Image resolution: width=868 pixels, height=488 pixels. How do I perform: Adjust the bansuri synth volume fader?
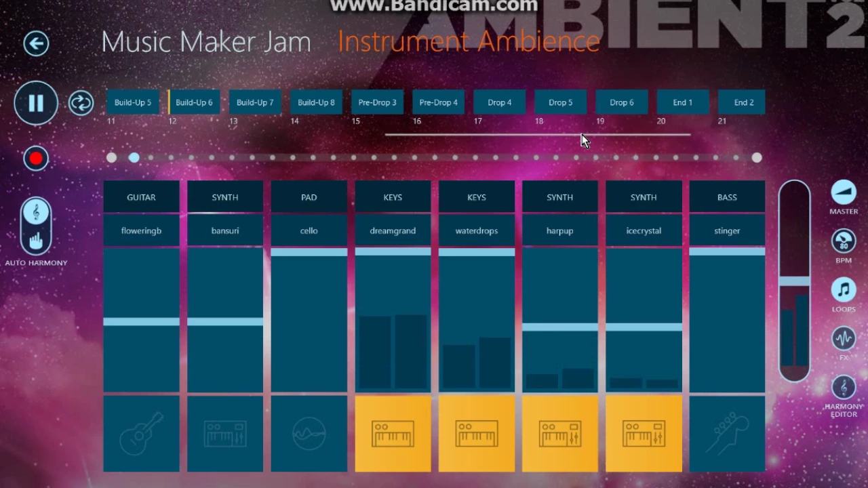pyautogui.click(x=225, y=322)
